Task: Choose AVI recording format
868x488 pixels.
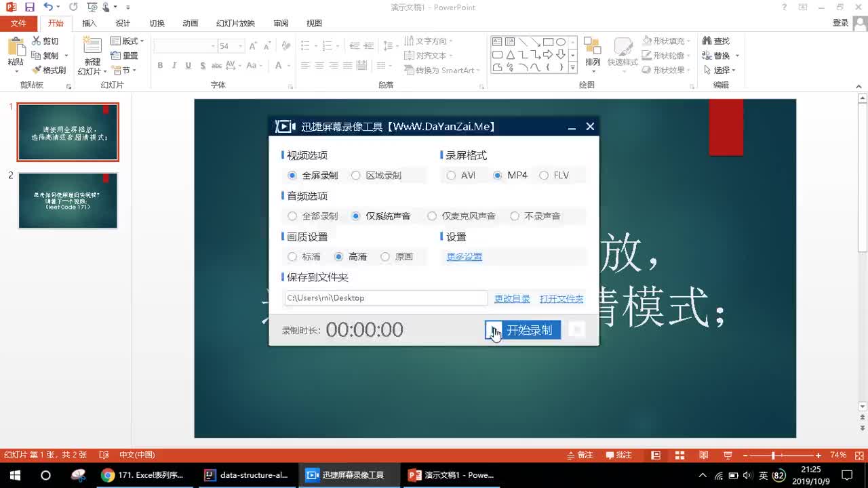Action: tap(461, 176)
